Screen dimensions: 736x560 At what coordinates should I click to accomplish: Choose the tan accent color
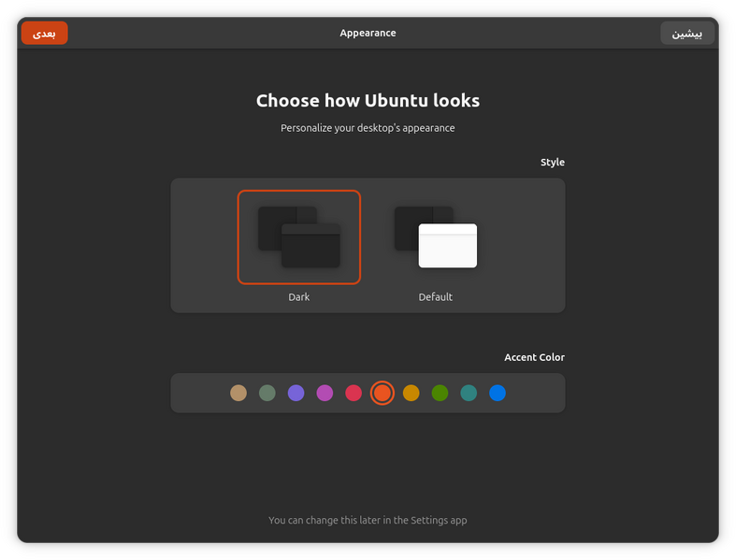238,393
